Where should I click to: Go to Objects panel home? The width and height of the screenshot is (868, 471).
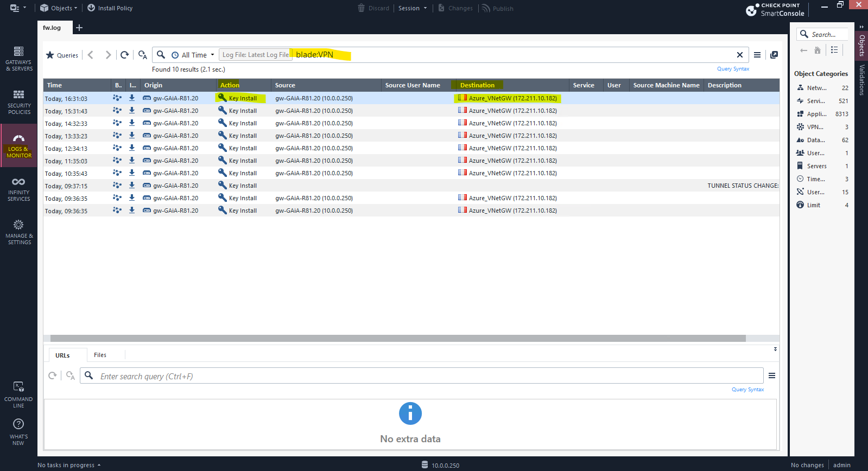[x=818, y=50]
